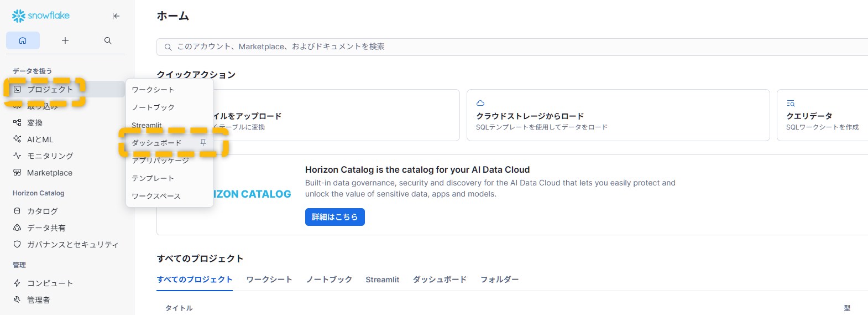Pin ダッシュボード using the pin icon
The height and width of the screenshot is (315, 868).
point(203,143)
